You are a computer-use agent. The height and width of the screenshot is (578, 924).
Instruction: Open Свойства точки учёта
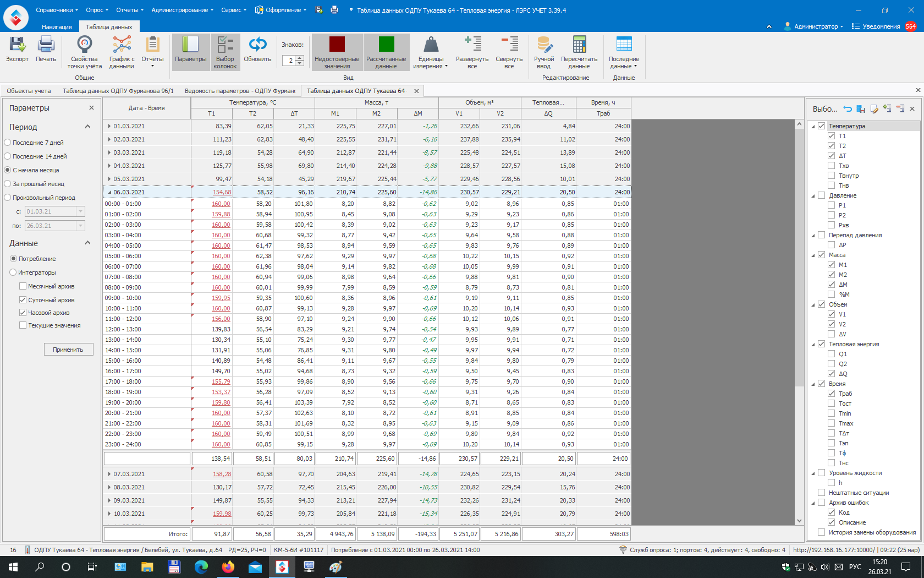coord(84,52)
